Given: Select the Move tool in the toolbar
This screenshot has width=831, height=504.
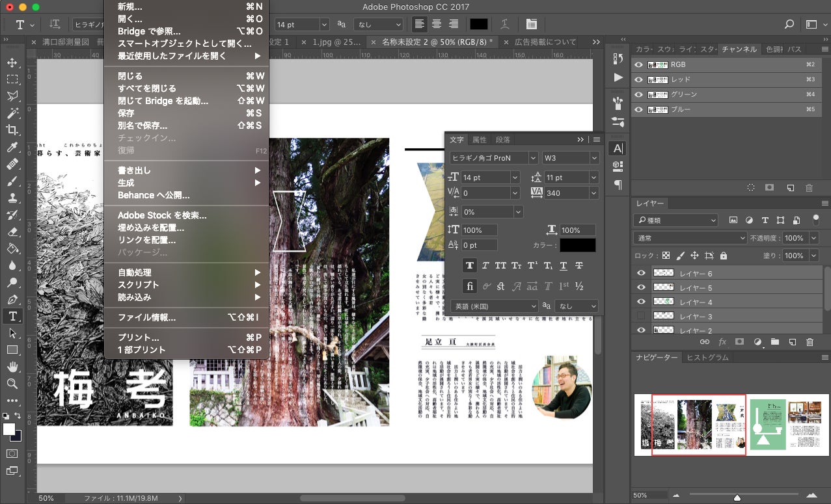Looking at the screenshot, I should tap(12, 63).
